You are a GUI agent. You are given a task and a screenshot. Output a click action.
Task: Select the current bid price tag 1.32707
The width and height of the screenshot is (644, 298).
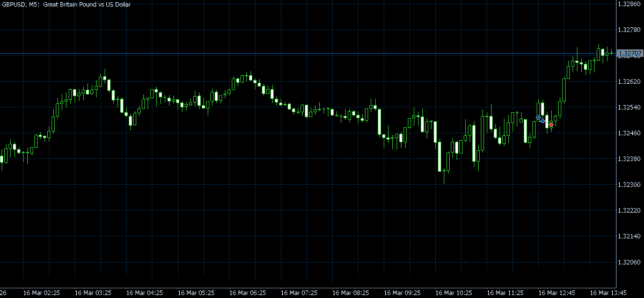point(630,54)
